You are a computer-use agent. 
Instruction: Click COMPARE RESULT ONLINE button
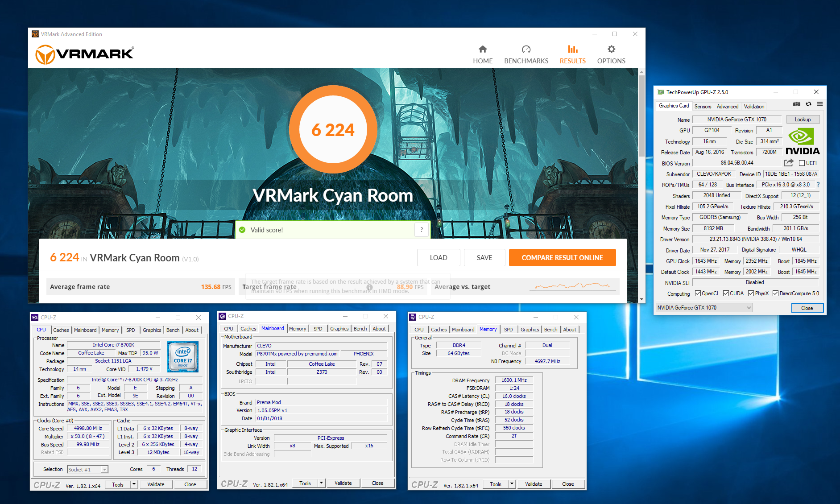[x=562, y=258]
